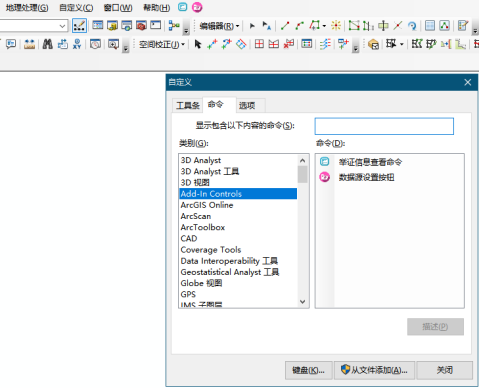Select the ArcToolbox category
This screenshot has width=479, height=388.
238,227
